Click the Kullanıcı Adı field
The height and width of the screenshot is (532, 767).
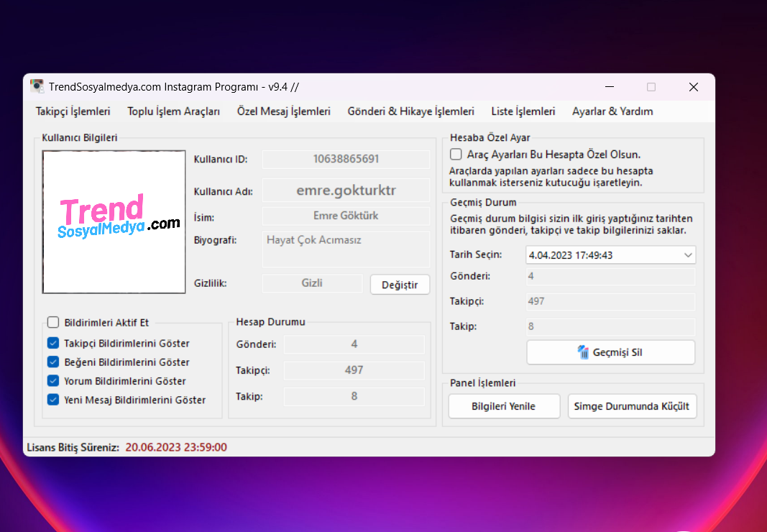(x=346, y=191)
